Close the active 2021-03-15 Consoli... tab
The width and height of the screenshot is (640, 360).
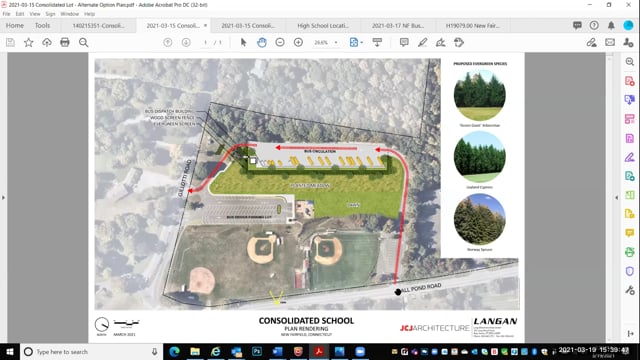point(205,25)
